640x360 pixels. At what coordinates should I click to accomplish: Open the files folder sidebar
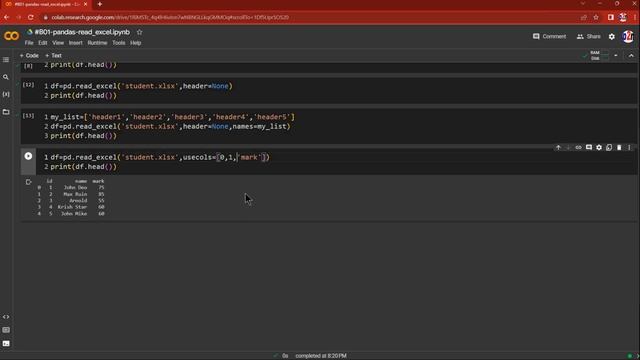tap(6, 112)
